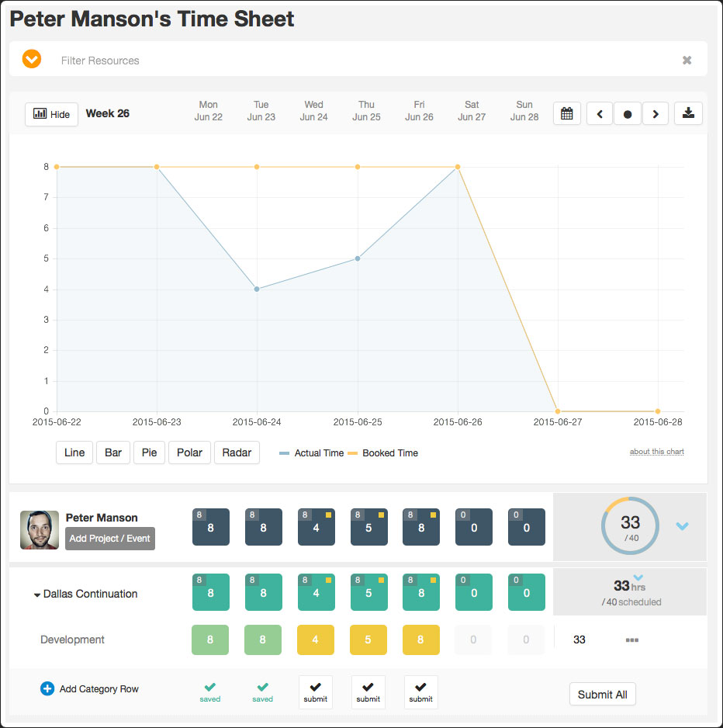Submit Wednesday's hours checkmark button
This screenshot has width=723, height=728.
316,692
